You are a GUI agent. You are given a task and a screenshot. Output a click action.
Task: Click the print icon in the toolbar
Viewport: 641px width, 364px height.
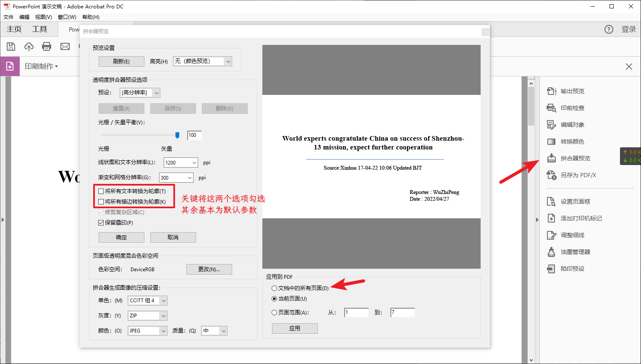click(46, 46)
